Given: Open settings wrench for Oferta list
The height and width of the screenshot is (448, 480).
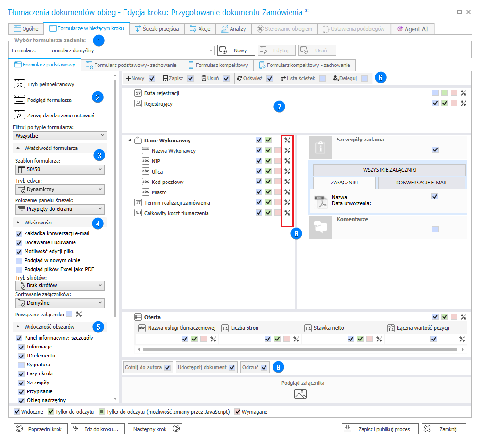Looking at the screenshot, I should (x=463, y=317).
